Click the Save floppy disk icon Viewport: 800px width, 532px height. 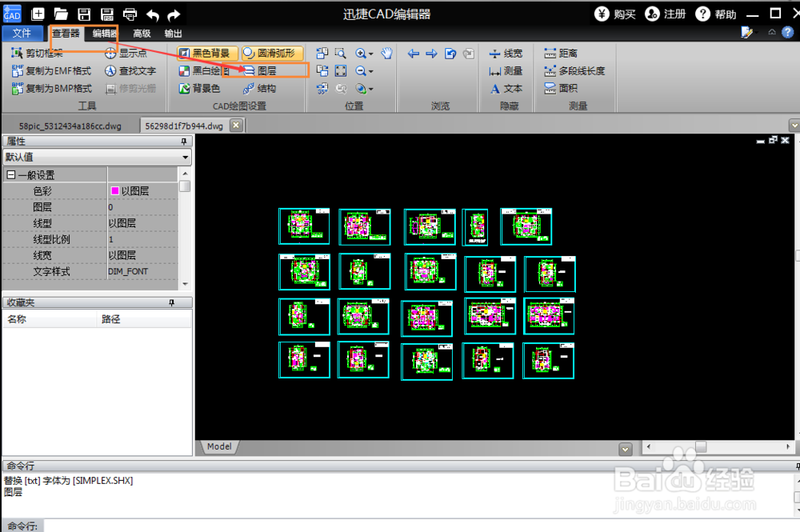tap(84, 14)
